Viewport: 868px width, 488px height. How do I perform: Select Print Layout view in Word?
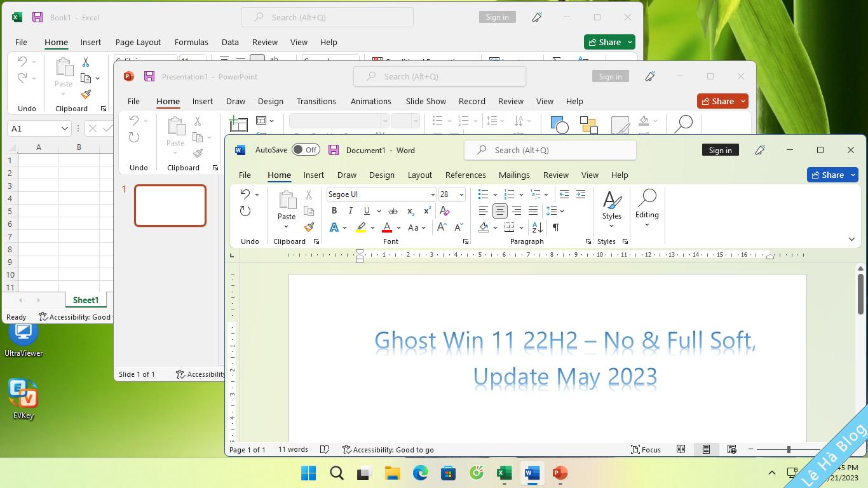706,449
